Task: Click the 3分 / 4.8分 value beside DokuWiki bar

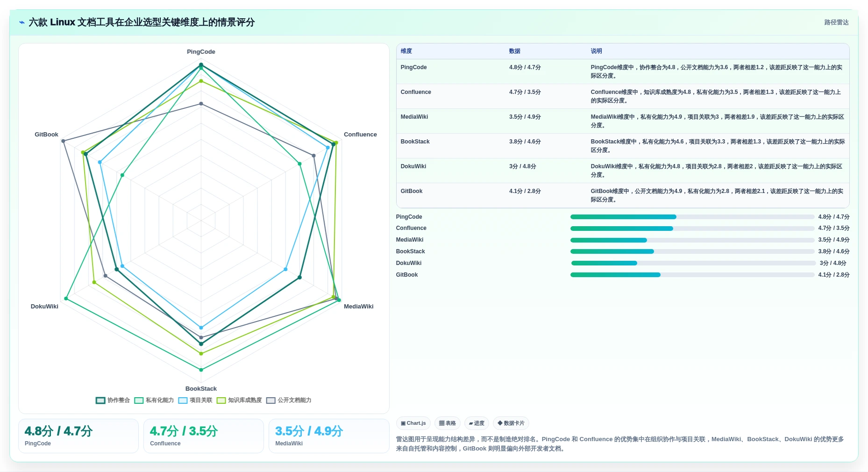Action: point(833,263)
